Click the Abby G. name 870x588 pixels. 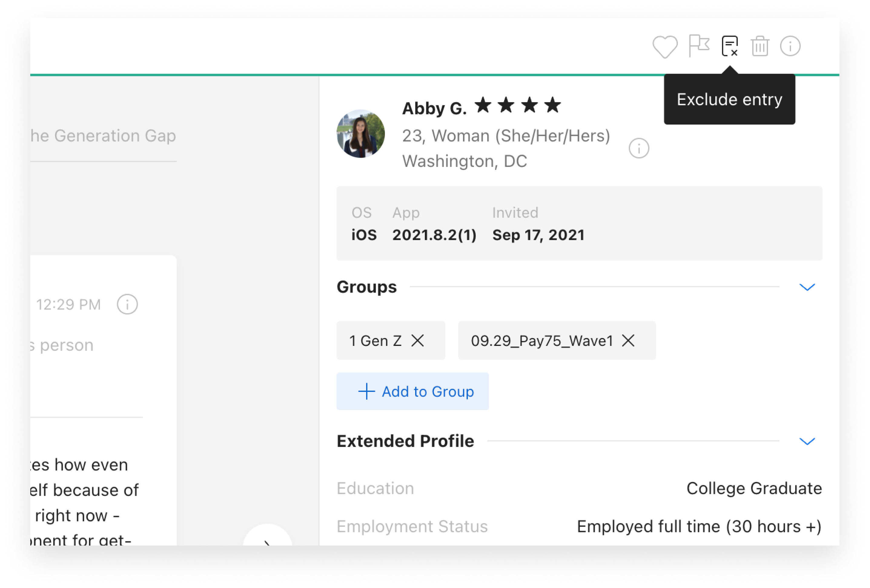point(434,108)
